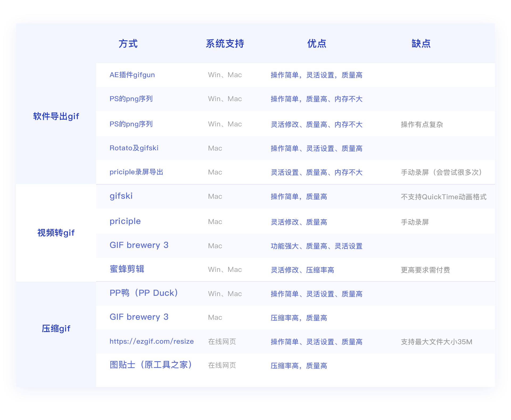Image resolution: width=511 pixels, height=420 pixels.
Task: Click 在线网页 in the ezgif.com row
Action: pyautogui.click(x=222, y=342)
